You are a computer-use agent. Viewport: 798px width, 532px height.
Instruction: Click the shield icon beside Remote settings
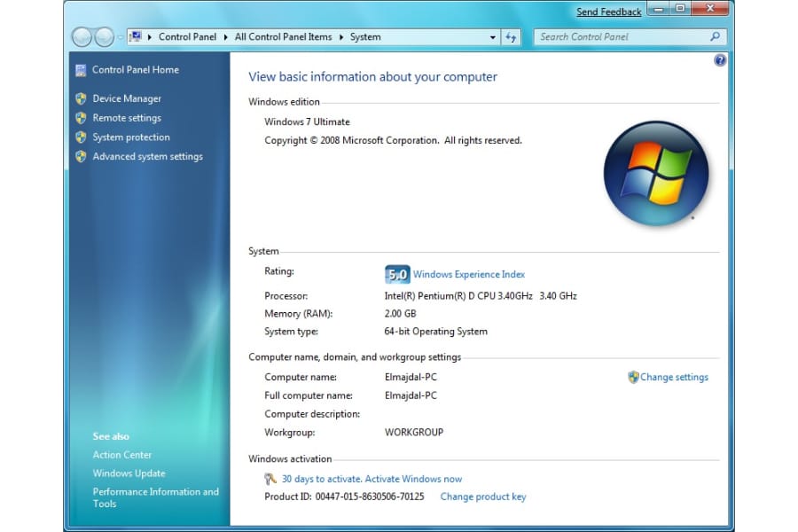coord(81,118)
